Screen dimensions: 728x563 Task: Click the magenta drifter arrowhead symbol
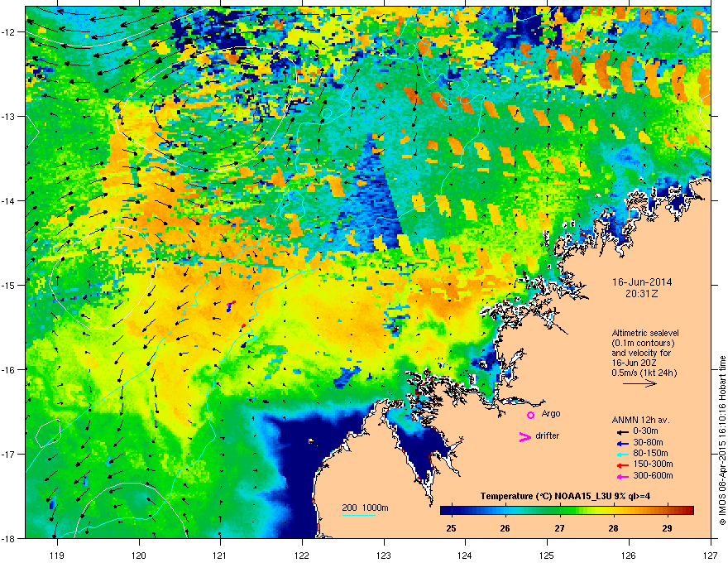525,437
